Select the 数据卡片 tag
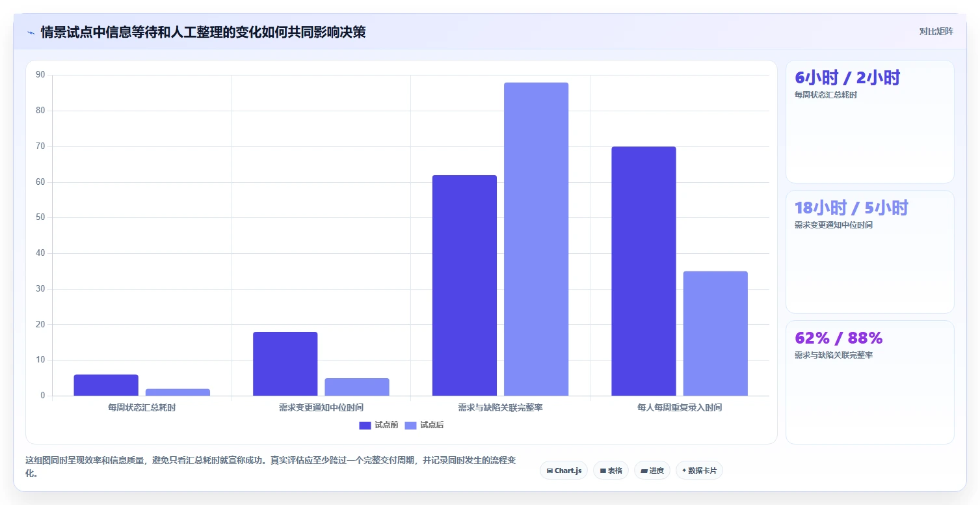 (699, 470)
